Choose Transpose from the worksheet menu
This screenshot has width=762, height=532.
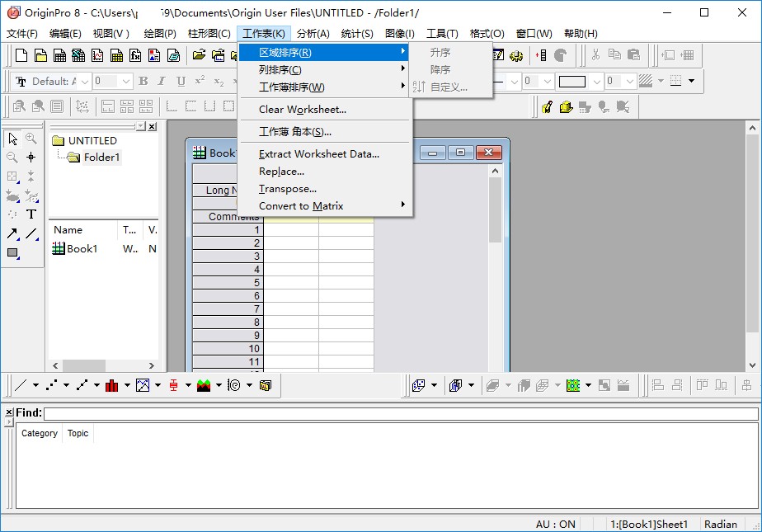287,189
